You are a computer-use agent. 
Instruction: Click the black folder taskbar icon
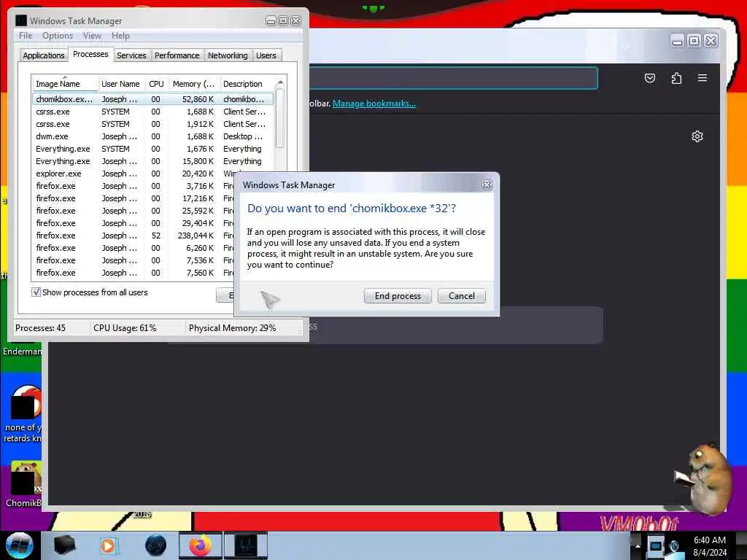(64, 545)
